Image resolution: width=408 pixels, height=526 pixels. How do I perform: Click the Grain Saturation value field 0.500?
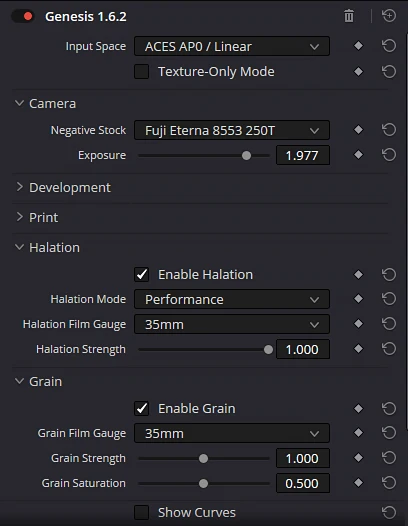(303, 483)
